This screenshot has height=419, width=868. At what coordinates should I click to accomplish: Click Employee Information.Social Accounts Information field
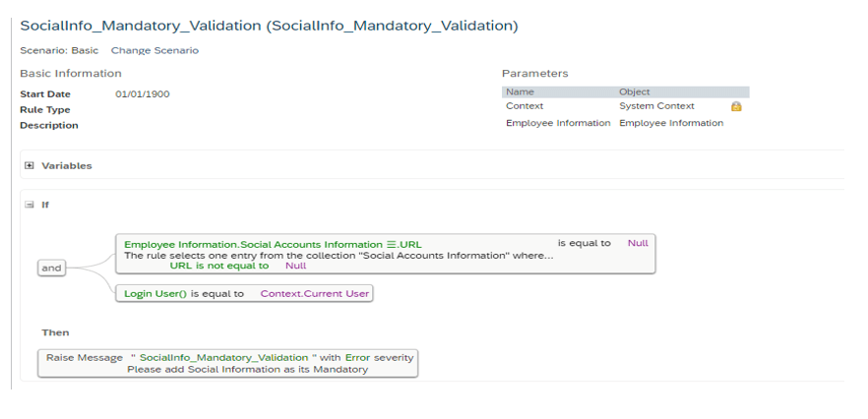coord(253,245)
